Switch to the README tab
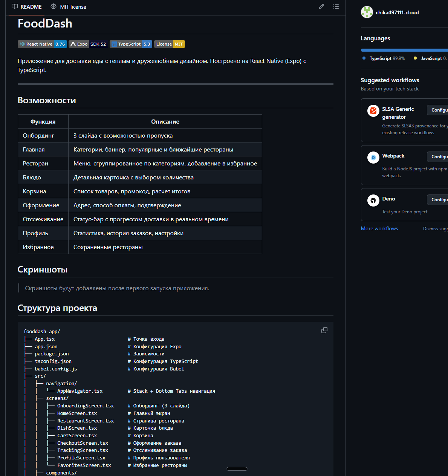The height and width of the screenshot is (476, 448). pyautogui.click(x=27, y=7)
